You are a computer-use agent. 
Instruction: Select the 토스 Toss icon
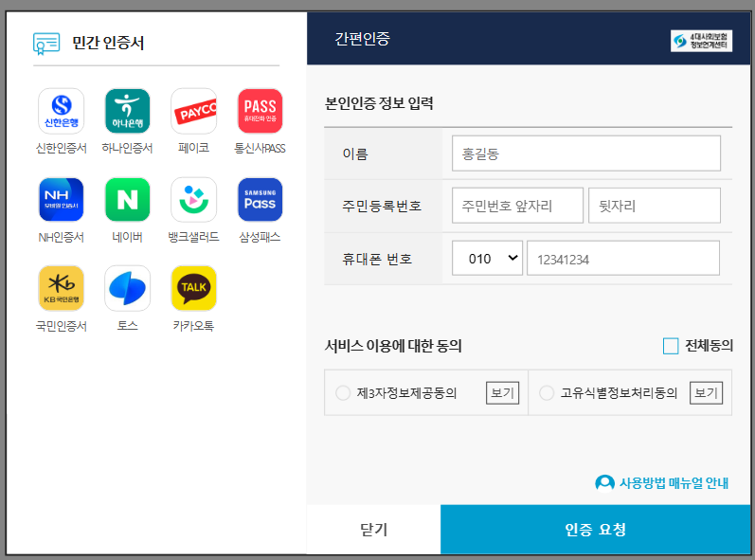click(x=127, y=288)
